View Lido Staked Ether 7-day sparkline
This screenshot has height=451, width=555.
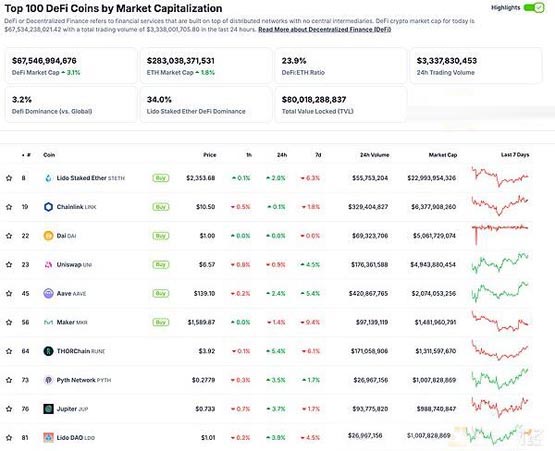click(x=500, y=177)
